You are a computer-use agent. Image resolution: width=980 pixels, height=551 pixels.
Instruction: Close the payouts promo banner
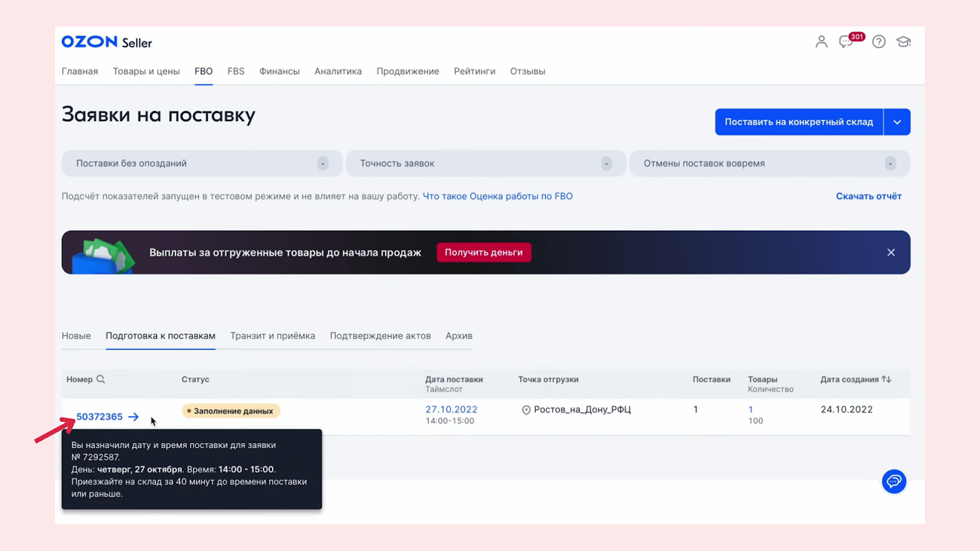pyautogui.click(x=891, y=252)
